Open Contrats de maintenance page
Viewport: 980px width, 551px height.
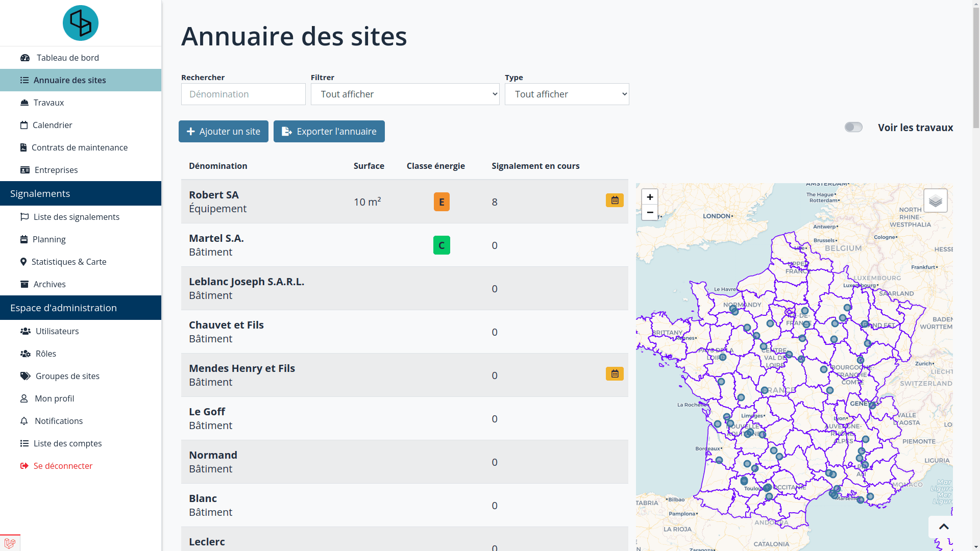(79, 147)
